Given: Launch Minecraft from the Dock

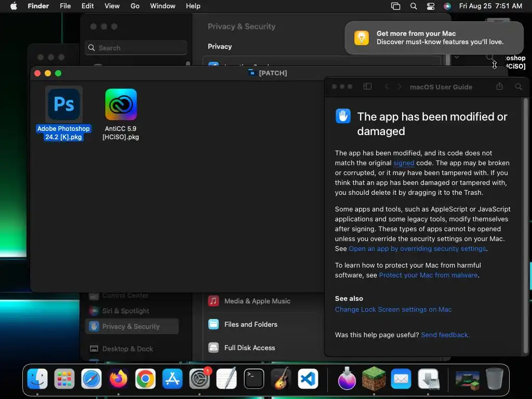Looking at the screenshot, I should (x=374, y=379).
